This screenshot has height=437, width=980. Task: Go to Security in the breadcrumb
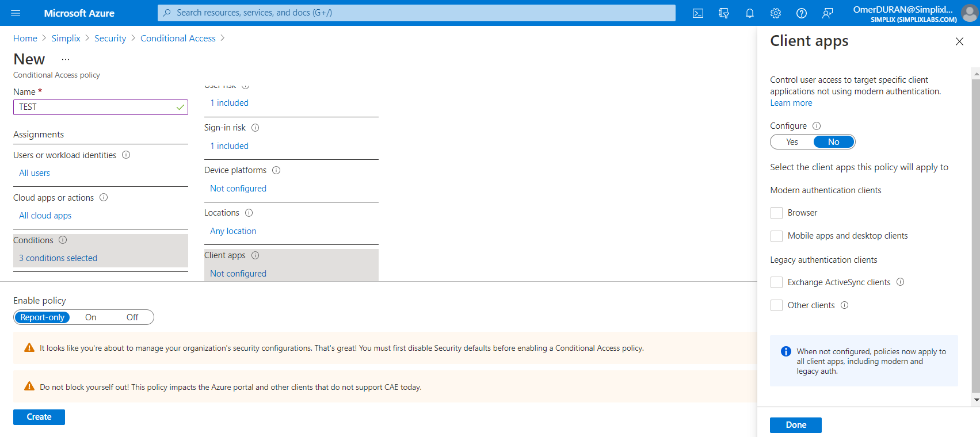tap(110, 39)
